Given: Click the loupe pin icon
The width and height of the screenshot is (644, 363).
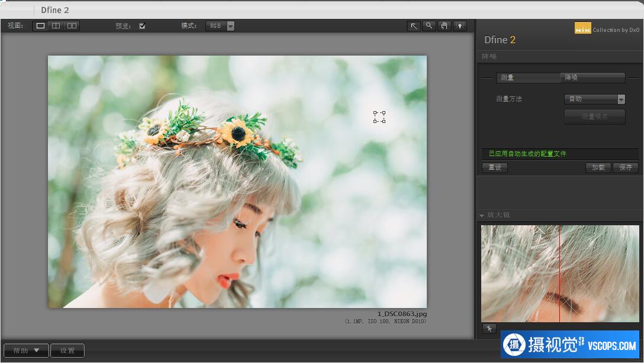Looking at the screenshot, I should coord(489,329).
